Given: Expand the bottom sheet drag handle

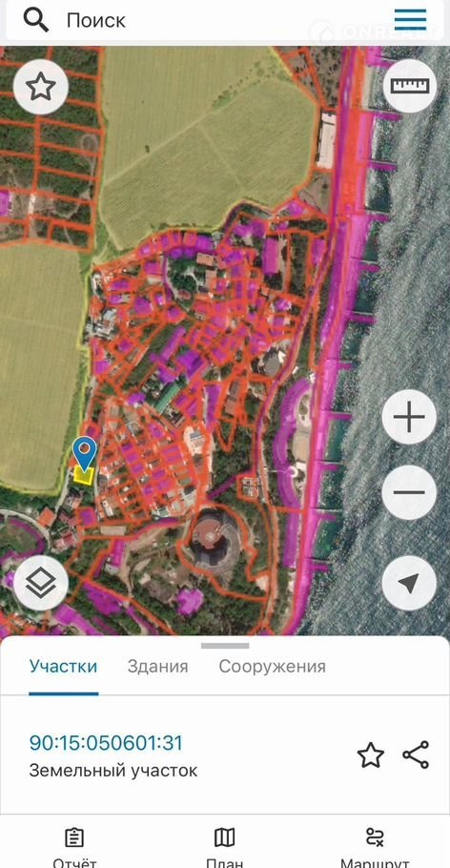Looking at the screenshot, I should click(225, 646).
